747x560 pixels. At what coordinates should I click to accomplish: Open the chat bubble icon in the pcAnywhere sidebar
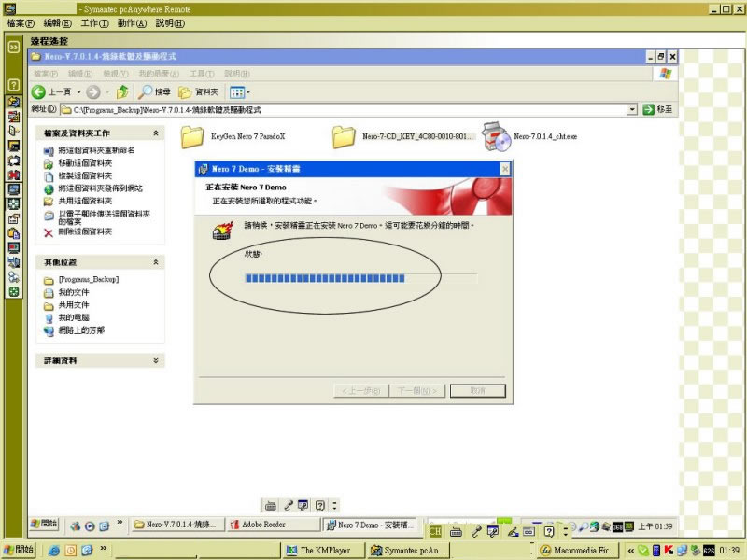14,161
